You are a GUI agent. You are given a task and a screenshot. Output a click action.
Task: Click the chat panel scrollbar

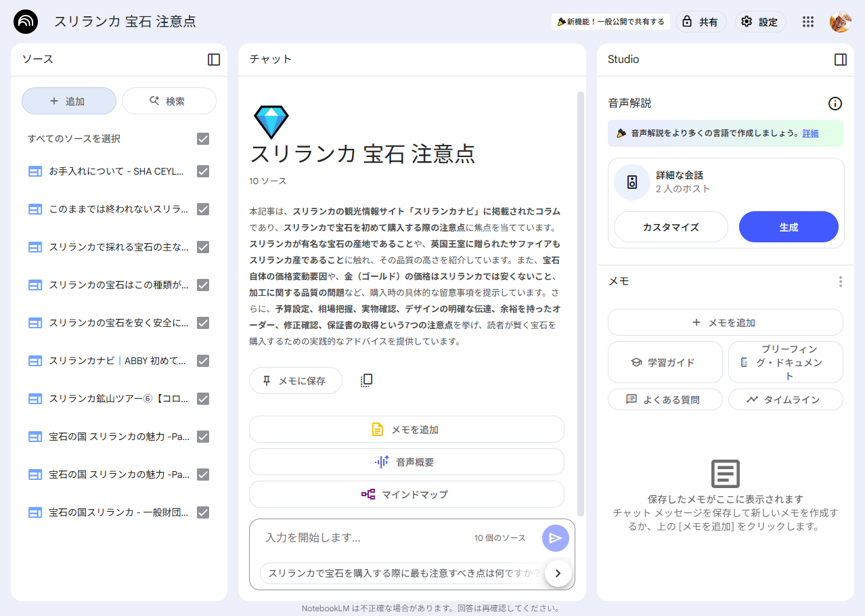click(580, 303)
